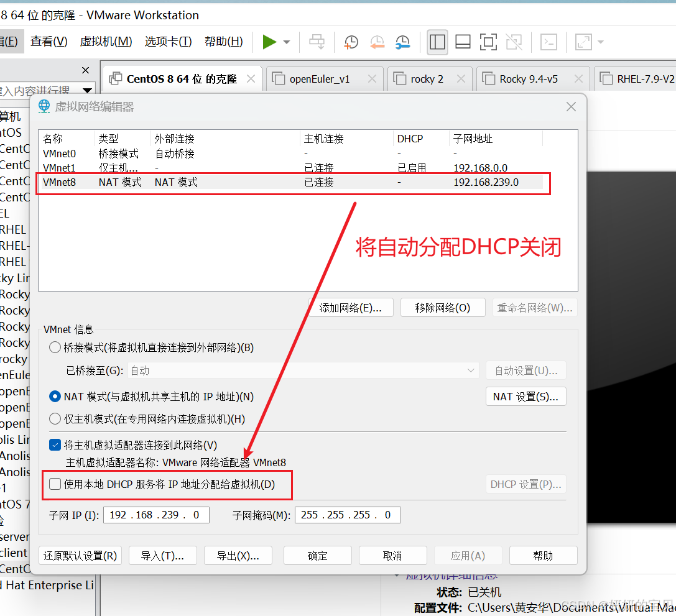The height and width of the screenshot is (616, 676).
Task: Enter full screen mode icon
Action: 488,42
